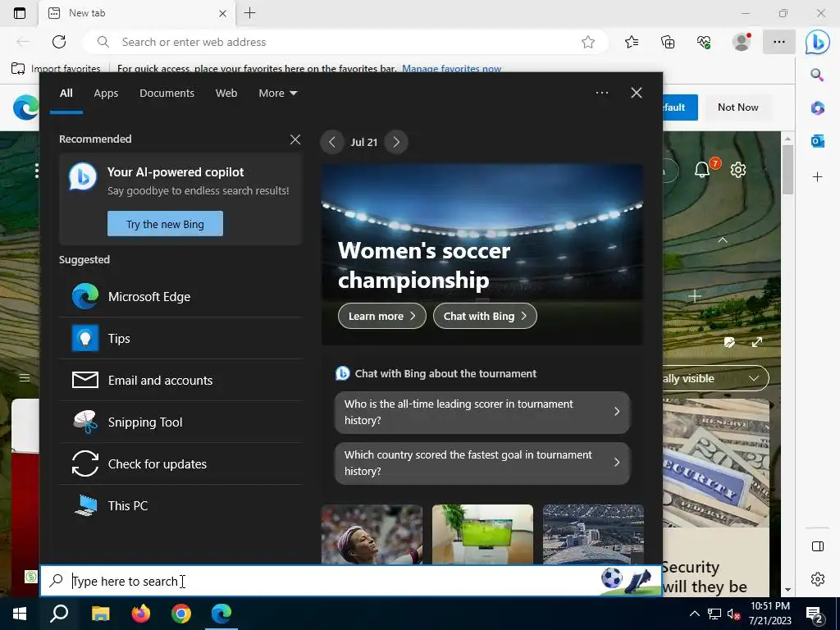The width and height of the screenshot is (840, 630).
Task: Click the Edge sidebar search icon
Action: pos(817,75)
